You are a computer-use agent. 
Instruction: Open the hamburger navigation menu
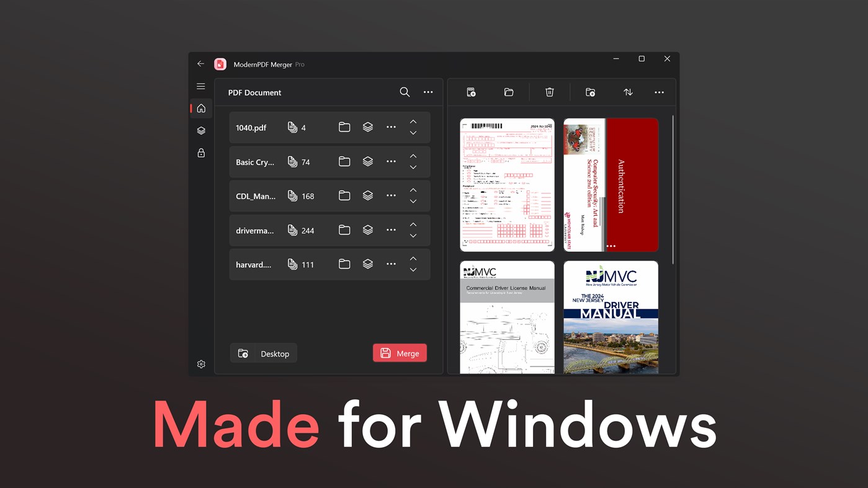pyautogui.click(x=200, y=86)
